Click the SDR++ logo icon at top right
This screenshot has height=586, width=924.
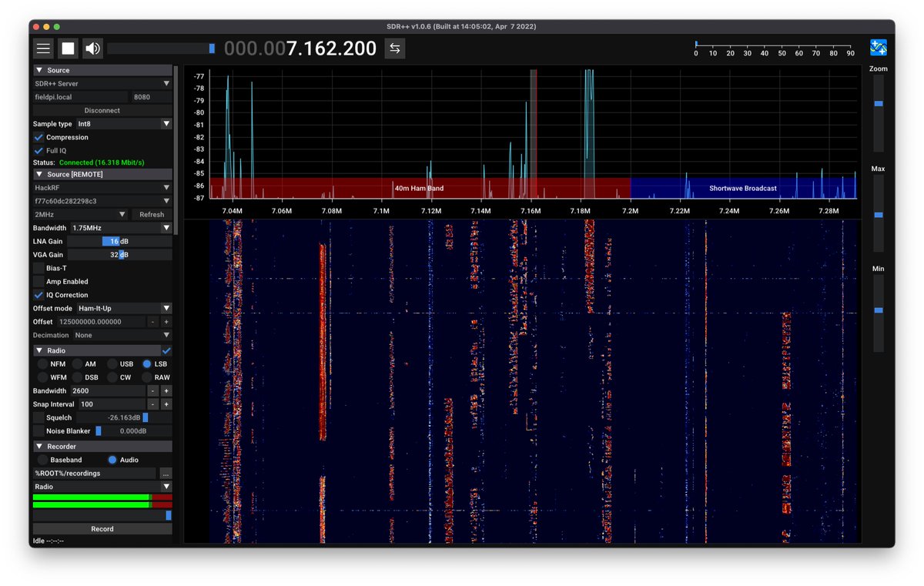coord(879,48)
